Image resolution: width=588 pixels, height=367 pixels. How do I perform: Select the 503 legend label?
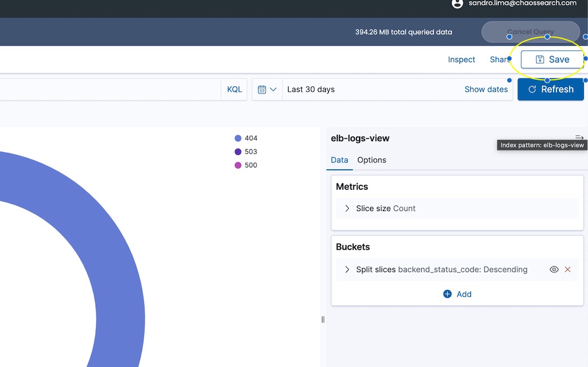(x=251, y=151)
